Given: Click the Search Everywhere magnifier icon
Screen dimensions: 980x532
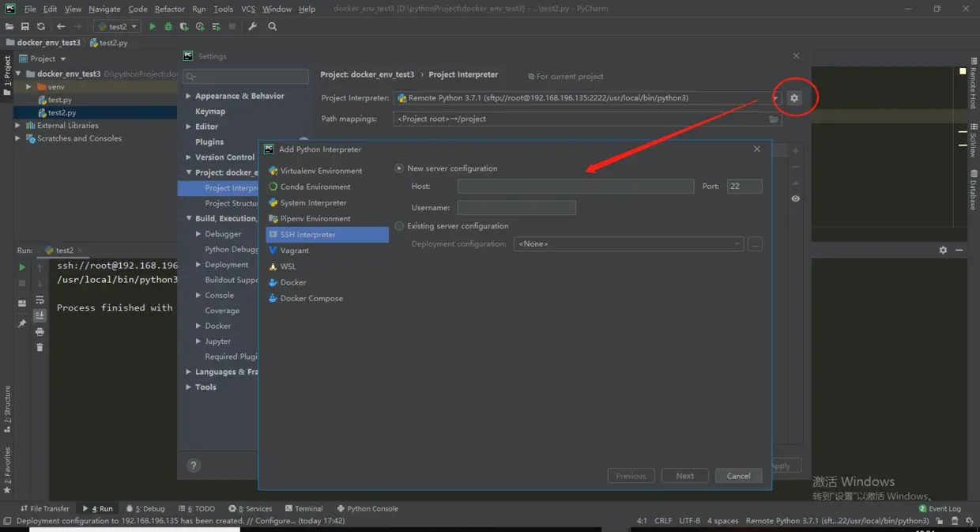Looking at the screenshot, I should (273, 26).
